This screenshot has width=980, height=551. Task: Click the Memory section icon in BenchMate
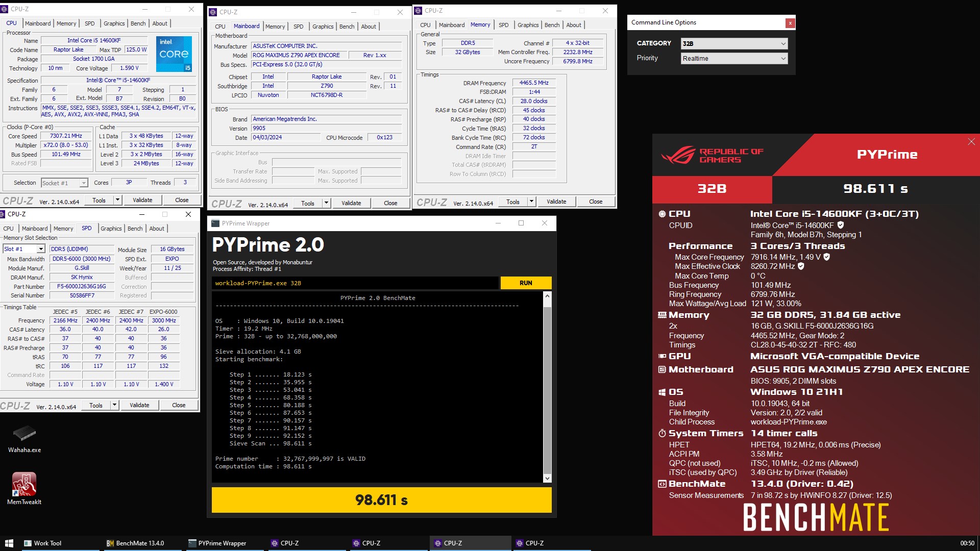pos(662,315)
